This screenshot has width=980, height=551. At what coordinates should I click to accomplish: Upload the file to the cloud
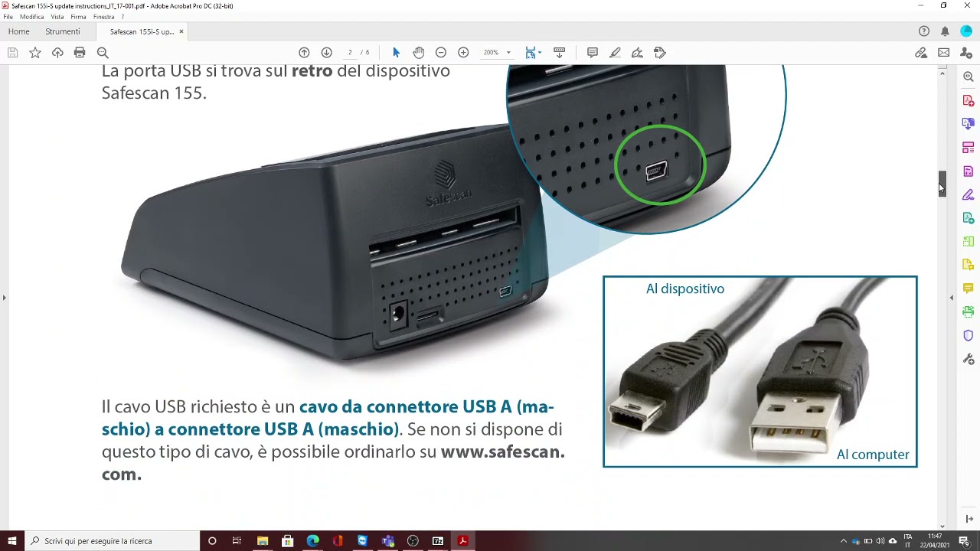coord(57,53)
